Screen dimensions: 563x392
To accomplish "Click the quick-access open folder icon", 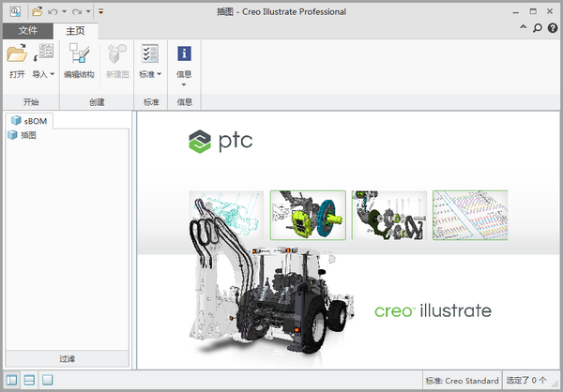I will pyautogui.click(x=37, y=11).
